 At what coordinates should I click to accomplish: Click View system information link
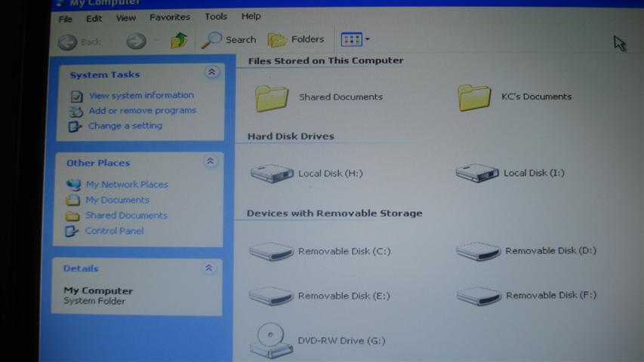pyautogui.click(x=141, y=95)
